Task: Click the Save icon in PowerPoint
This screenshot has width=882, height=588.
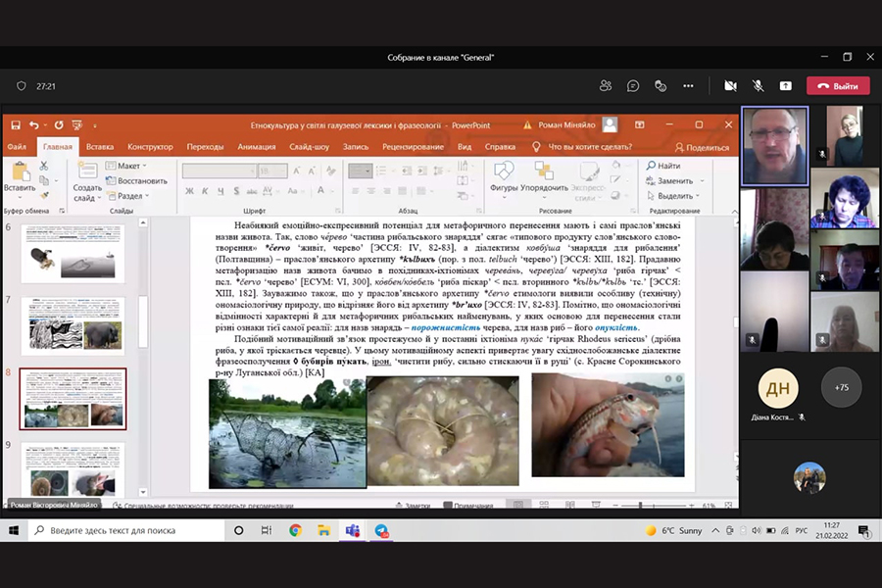Action: [x=14, y=125]
